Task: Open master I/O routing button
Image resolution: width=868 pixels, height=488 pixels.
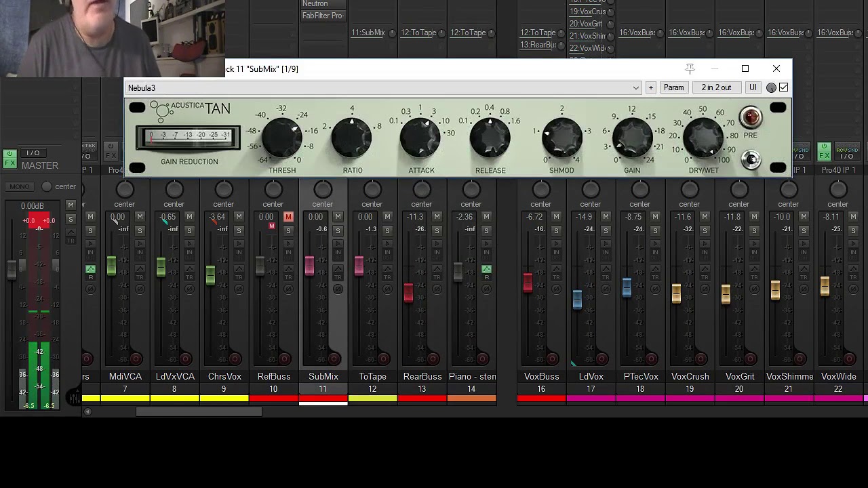Action: [33, 153]
